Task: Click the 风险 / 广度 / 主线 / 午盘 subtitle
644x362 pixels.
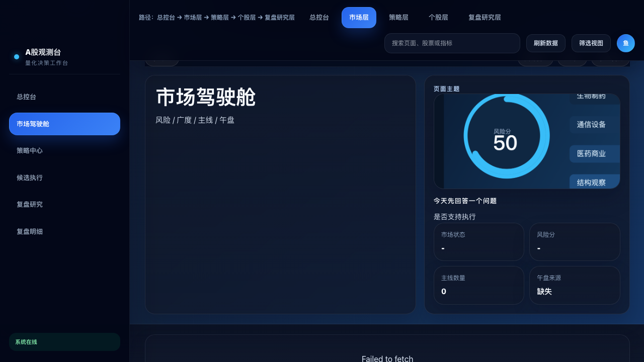Action: [x=195, y=120]
